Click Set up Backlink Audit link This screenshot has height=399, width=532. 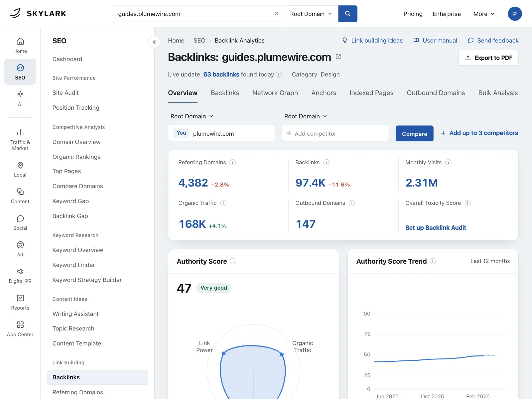click(x=436, y=228)
